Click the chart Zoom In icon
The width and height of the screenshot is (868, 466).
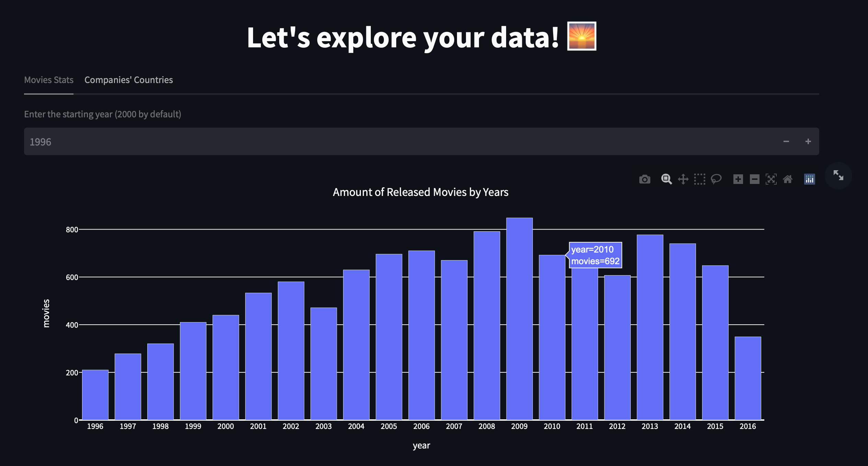coord(738,179)
